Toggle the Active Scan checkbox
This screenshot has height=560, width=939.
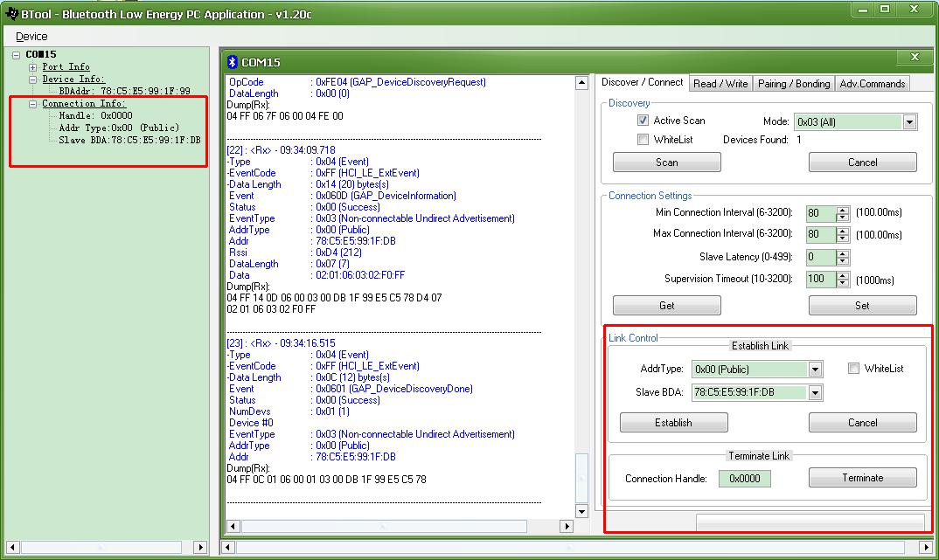point(643,121)
